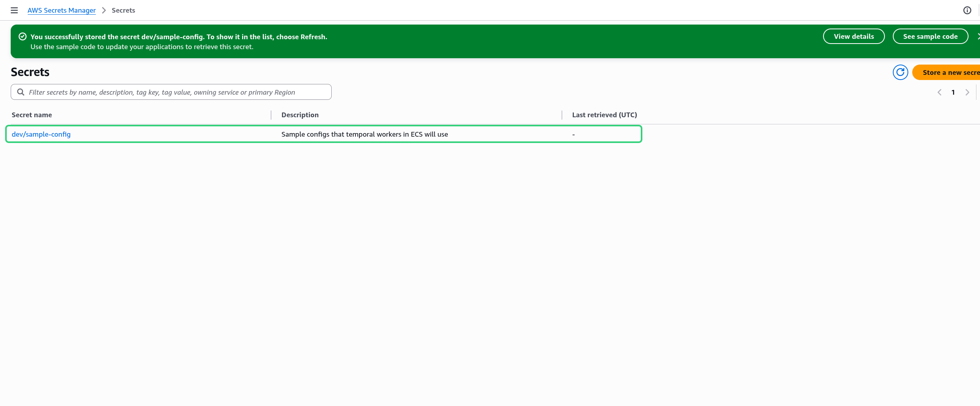Screen dimensions: 980x406
Task: Go to the previous page of secrets
Action: 939,92
